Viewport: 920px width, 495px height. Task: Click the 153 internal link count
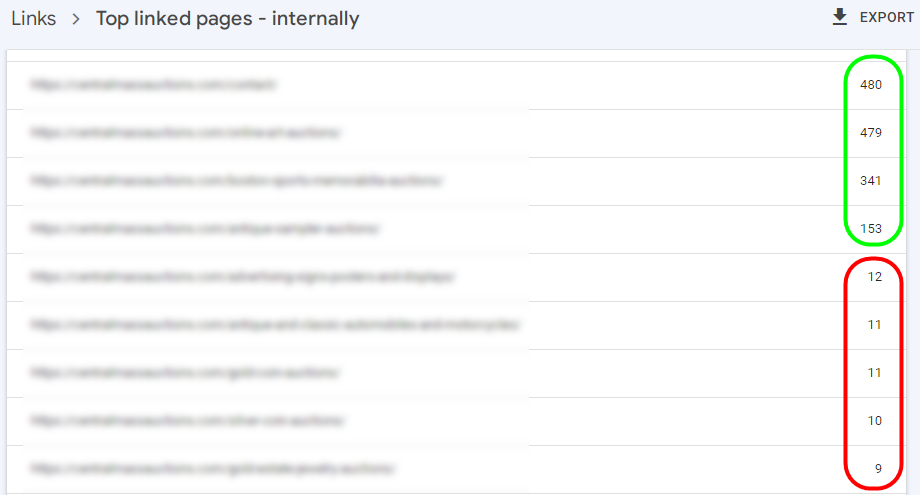pos(871,229)
